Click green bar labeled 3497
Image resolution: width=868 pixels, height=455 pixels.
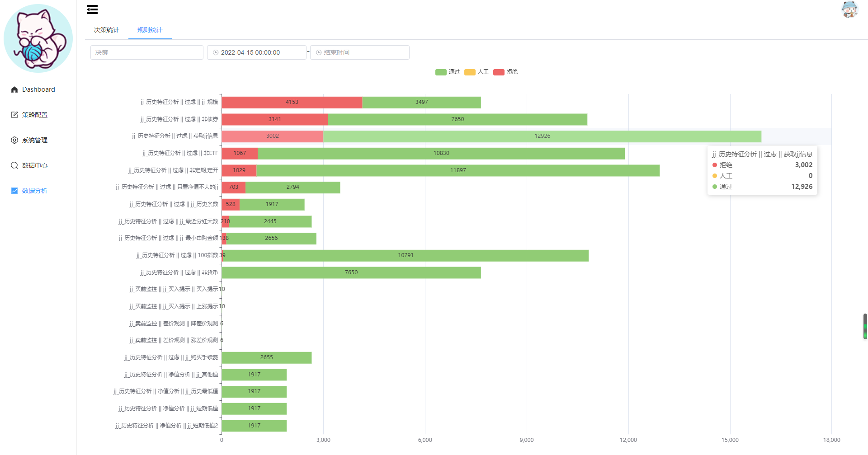pos(422,103)
